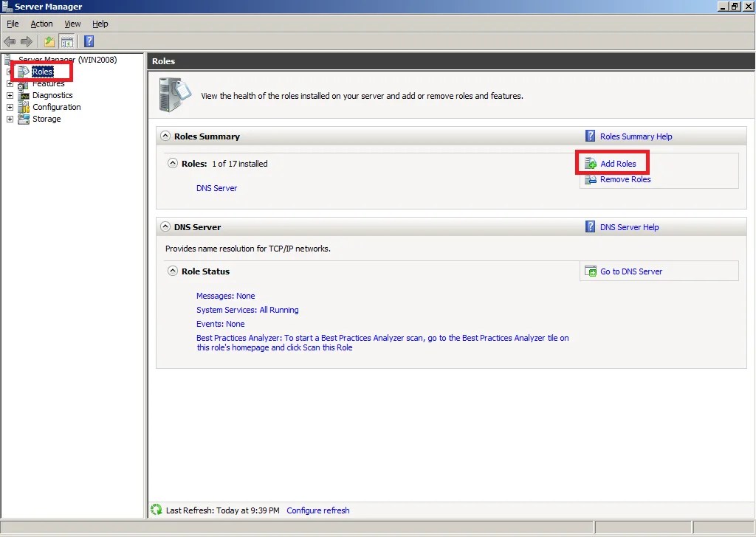This screenshot has width=756, height=537.
Task: Click the Configuration node icon in tree
Action: coord(24,107)
